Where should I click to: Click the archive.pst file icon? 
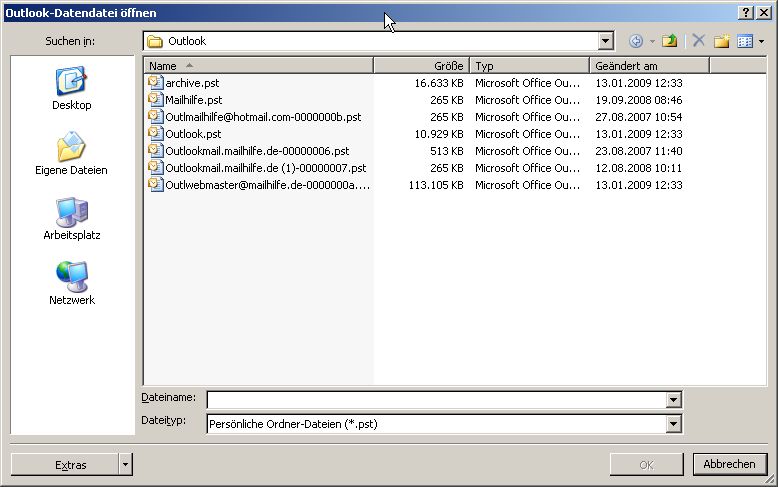coord(155,82)
